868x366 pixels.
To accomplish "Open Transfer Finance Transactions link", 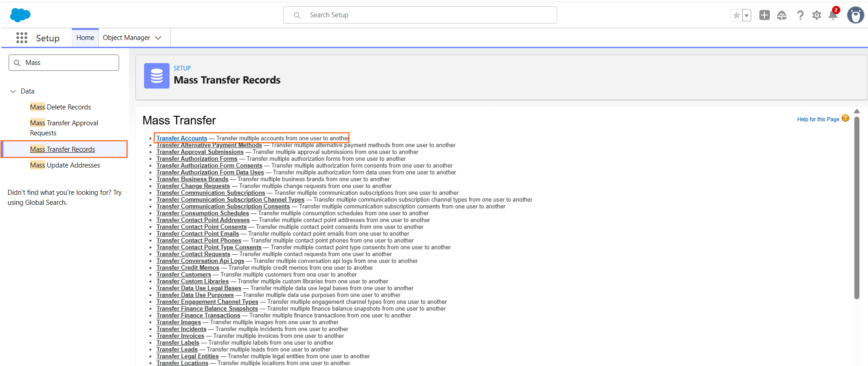I will 198,316.
